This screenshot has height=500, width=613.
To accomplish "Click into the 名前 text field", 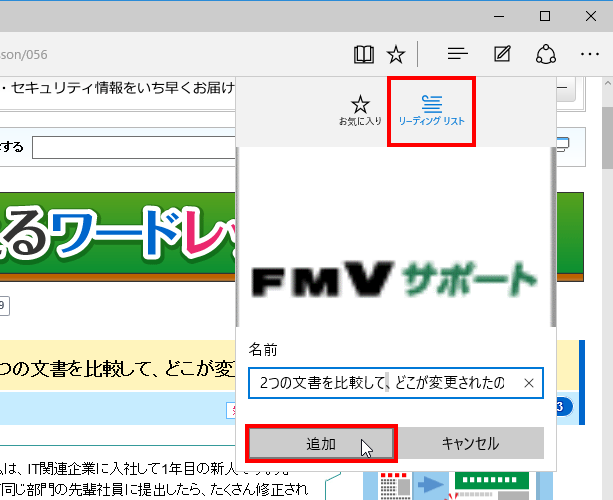I will 384,382.
